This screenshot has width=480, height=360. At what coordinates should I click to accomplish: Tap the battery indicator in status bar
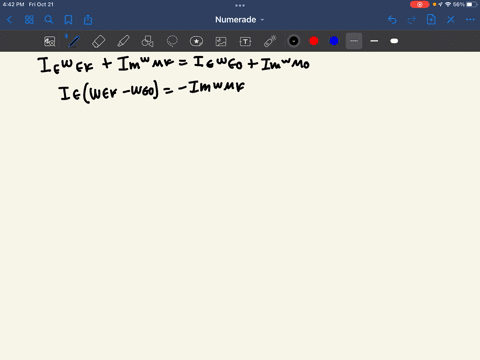(471, 4)
